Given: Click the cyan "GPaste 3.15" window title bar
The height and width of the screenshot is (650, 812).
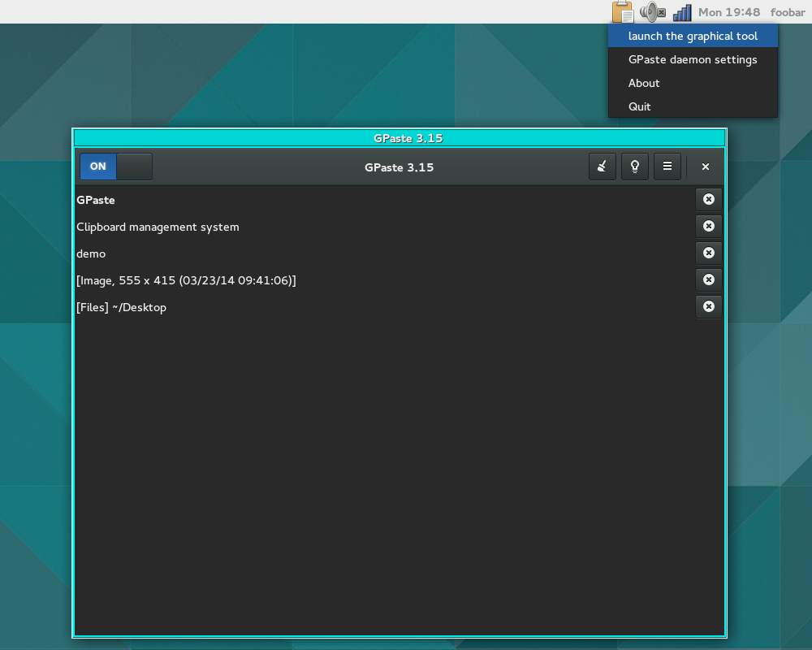Looking at the screenshot, I should pos(400,138).
